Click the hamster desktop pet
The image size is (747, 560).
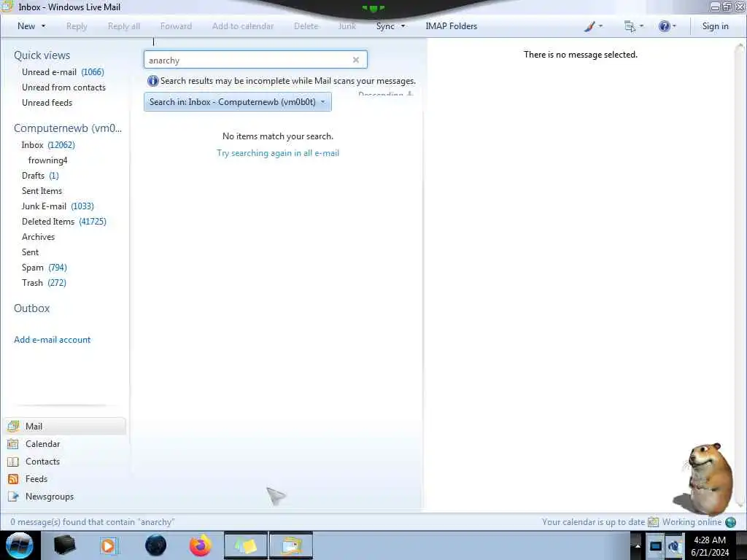coord(705,479)
